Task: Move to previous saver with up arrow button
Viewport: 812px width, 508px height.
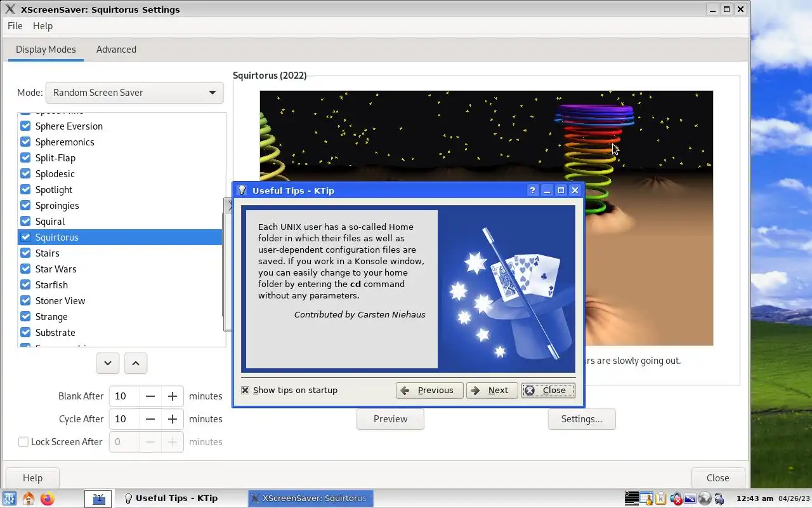Action: click(136, 363)
